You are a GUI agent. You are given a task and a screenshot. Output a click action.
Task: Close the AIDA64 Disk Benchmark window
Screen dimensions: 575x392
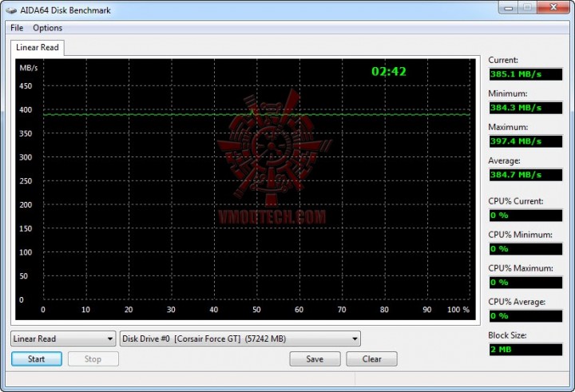tap(553, 7)
